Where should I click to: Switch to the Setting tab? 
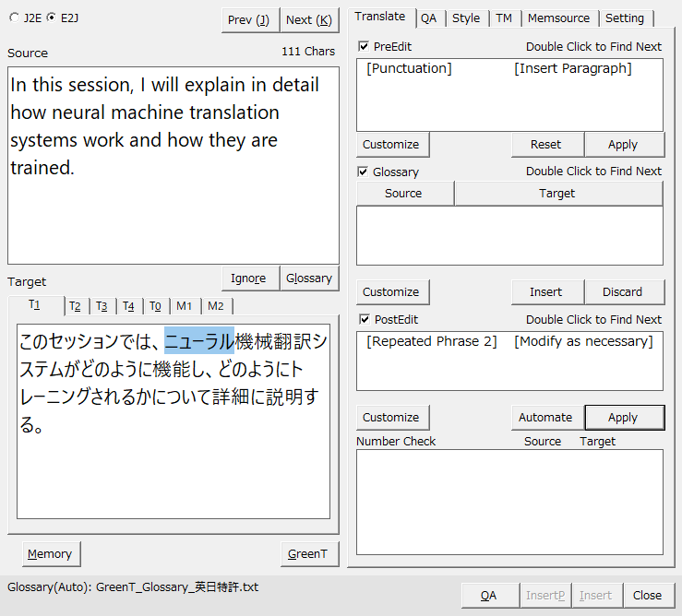pos(625,18)
